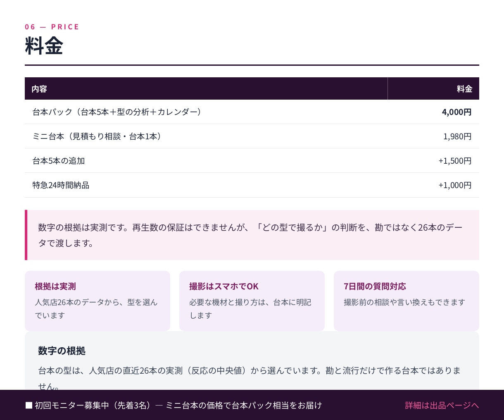Select the 特急24時間納品 row
The height and width of the screenshot is (420, 504).
coord(252,185)
